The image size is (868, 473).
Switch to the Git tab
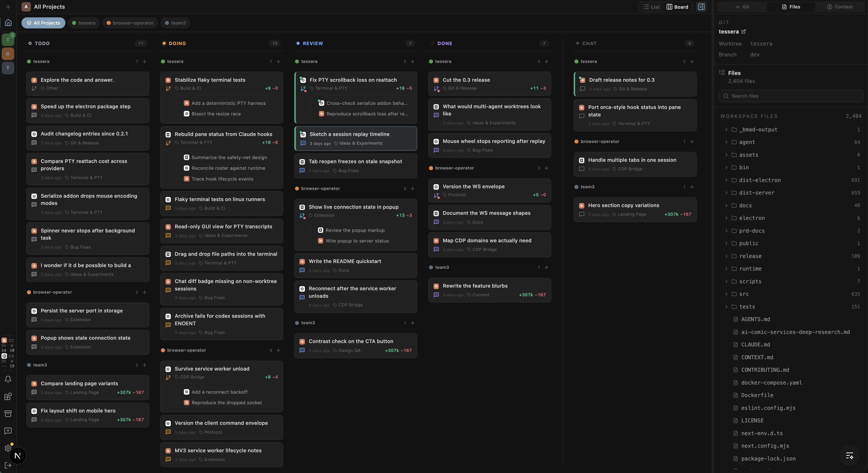pyautogui.click(x=742, y=7)
